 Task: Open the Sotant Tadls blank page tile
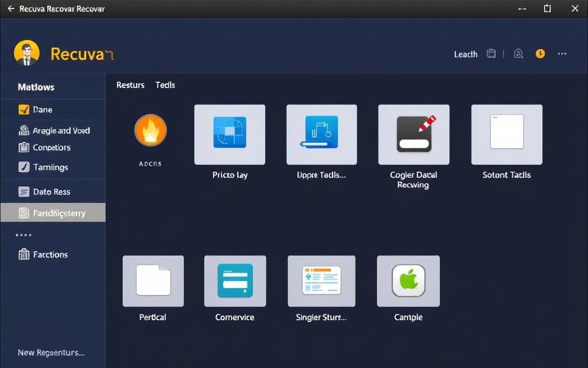[506, 135]
